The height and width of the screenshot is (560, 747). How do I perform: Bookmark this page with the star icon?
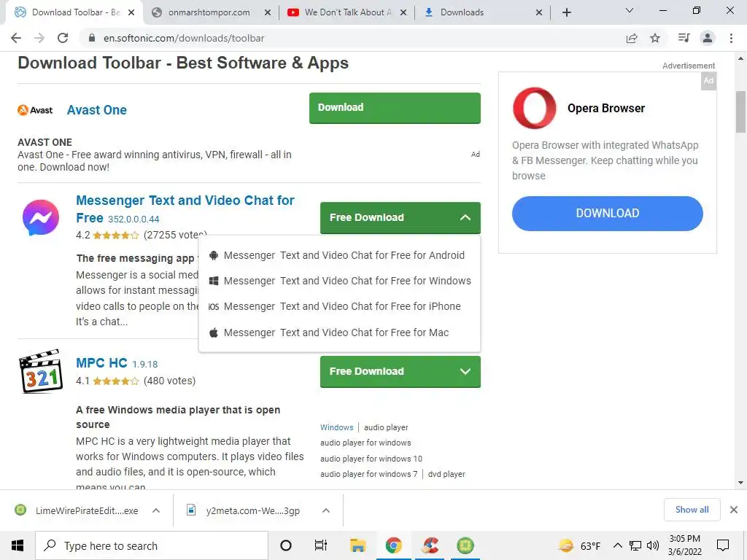point(655,38)
